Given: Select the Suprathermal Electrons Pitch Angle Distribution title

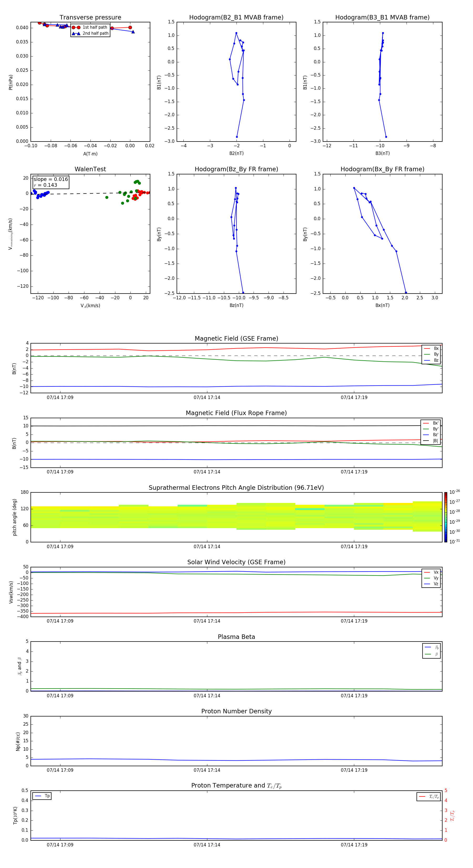Looking at the screenshot, I should click(x=236, y=488).
